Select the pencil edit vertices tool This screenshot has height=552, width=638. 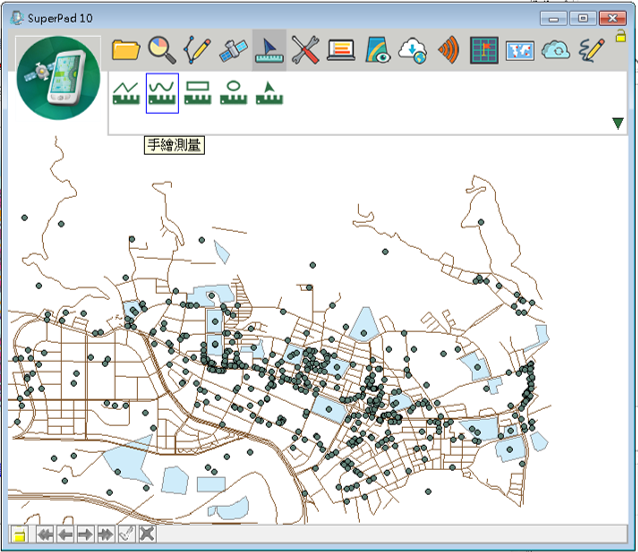tap(197, 50)
